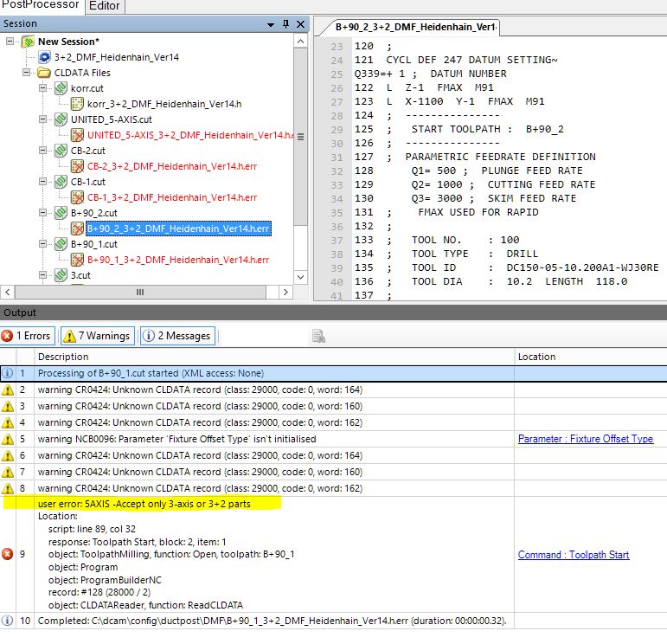The height and width of the screenshot is (644, 667).
Task: Click the B+90_1 error file icon
Action: click(x=77, y=260)
